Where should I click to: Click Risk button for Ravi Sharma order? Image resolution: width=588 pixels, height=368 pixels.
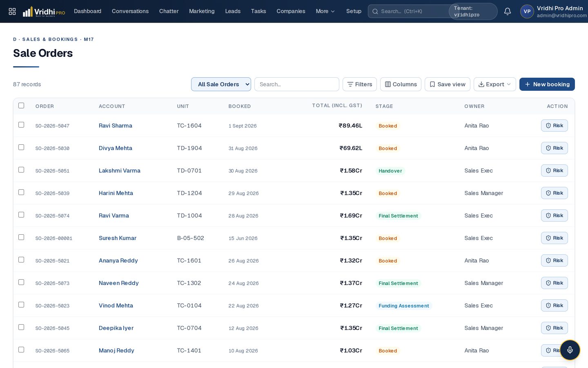(x=555, y=126)
